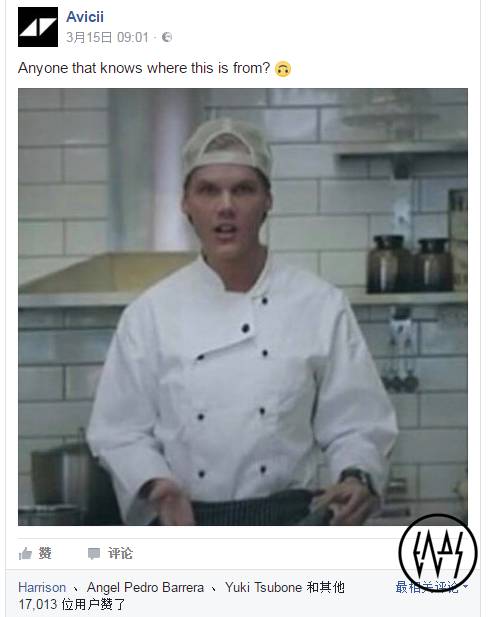
Task: Click the upside-down smiley emoji in caption
Action: [283, 69]
